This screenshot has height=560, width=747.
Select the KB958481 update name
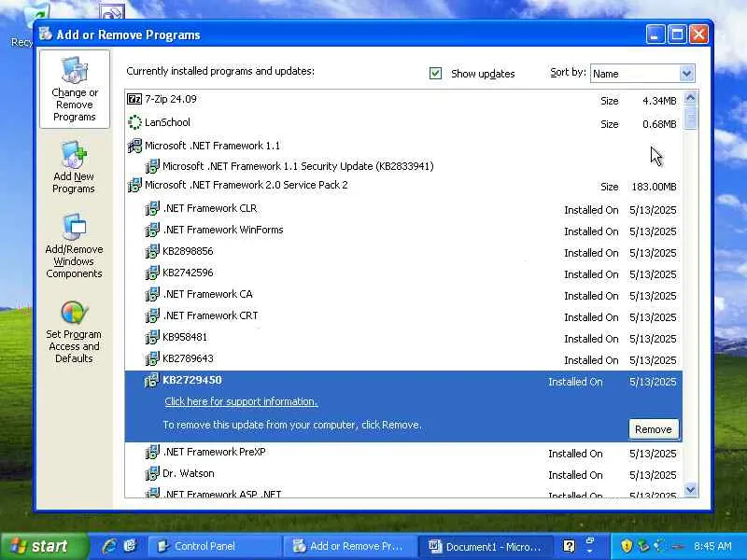pos(185,337)
